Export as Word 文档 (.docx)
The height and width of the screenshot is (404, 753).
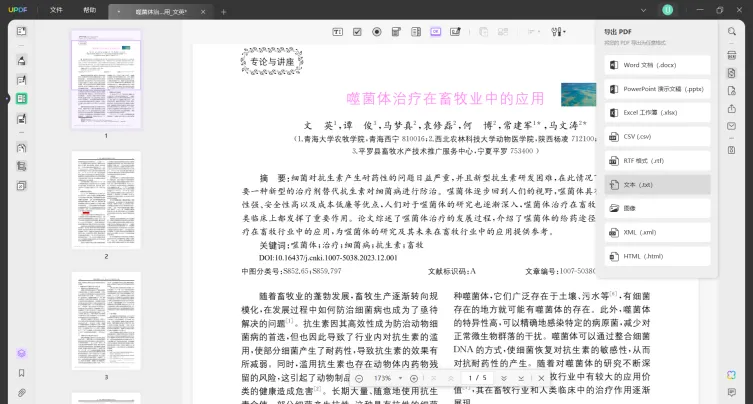[x=657, y=65]
